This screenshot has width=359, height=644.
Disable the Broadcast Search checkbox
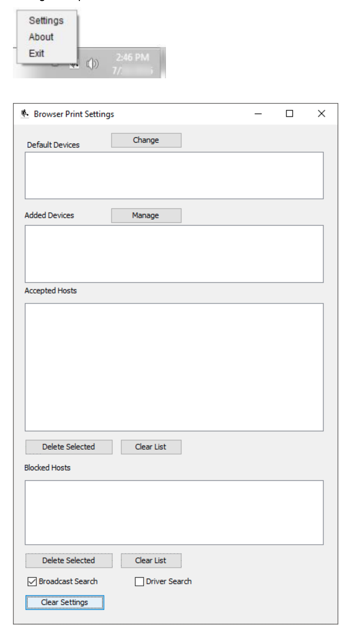(32, 582)
